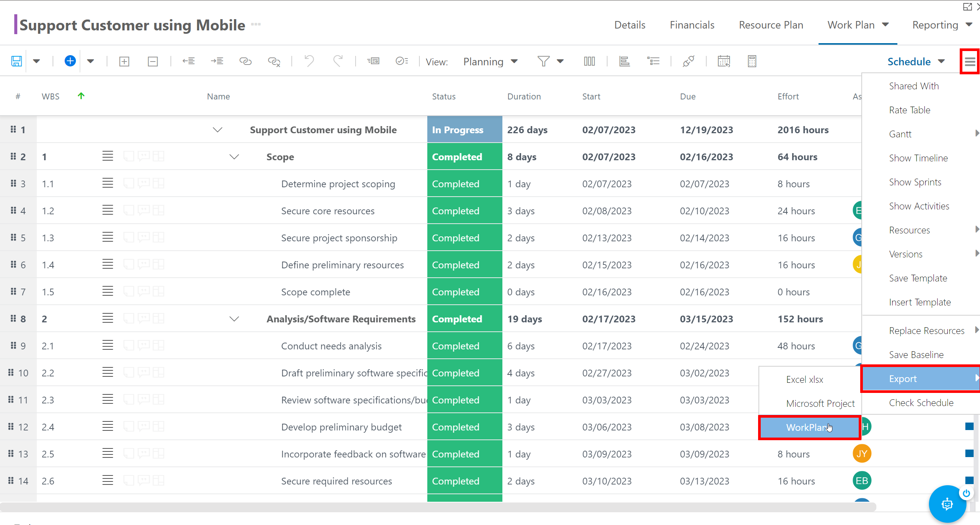Open the Resource Plan tab

coord(771,25)
